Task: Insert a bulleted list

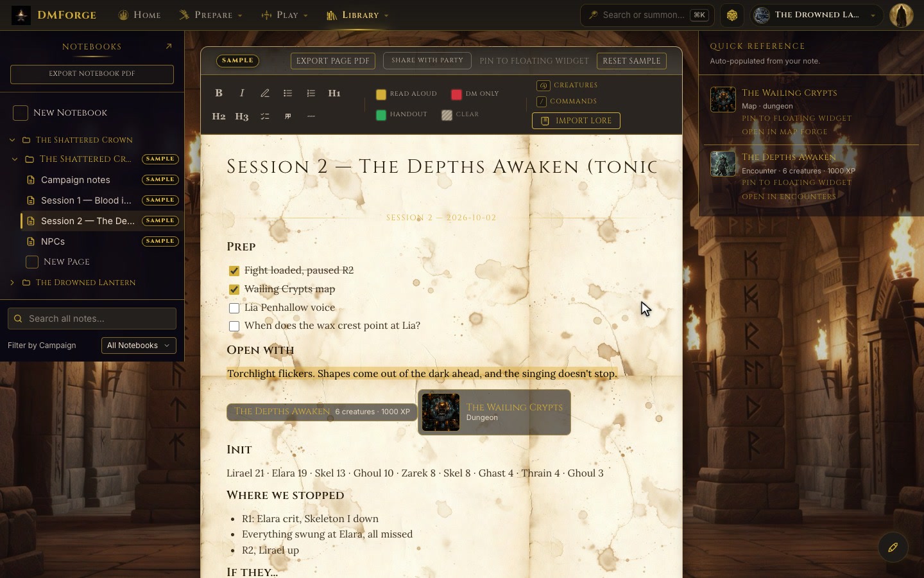Action: click(288, 93)
